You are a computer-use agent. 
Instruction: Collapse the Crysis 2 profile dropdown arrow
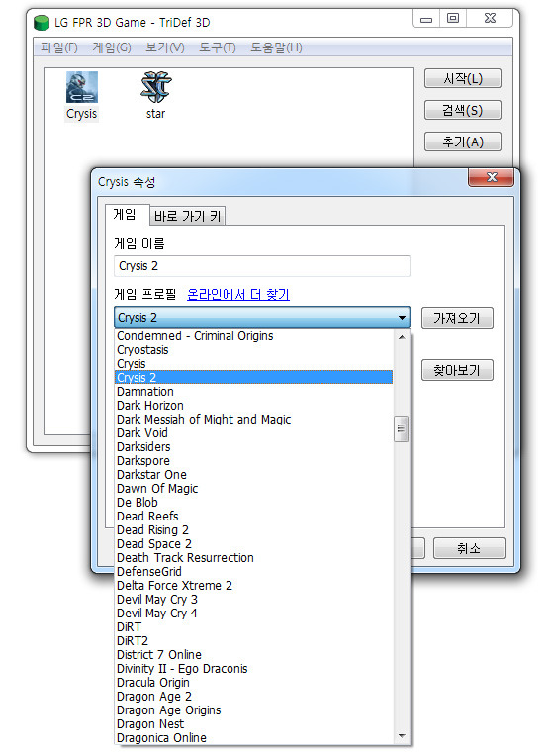pos(402,318)
